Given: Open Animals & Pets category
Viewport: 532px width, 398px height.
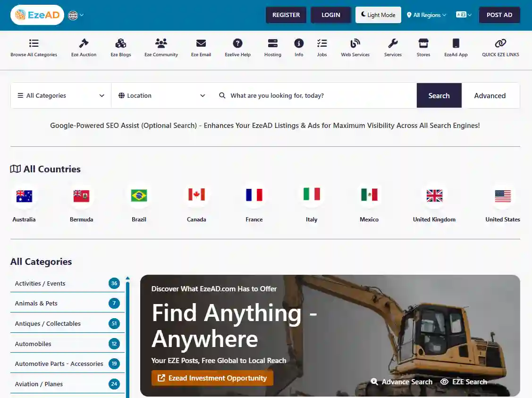Looking at the screenshot, I should coord(67,303).
